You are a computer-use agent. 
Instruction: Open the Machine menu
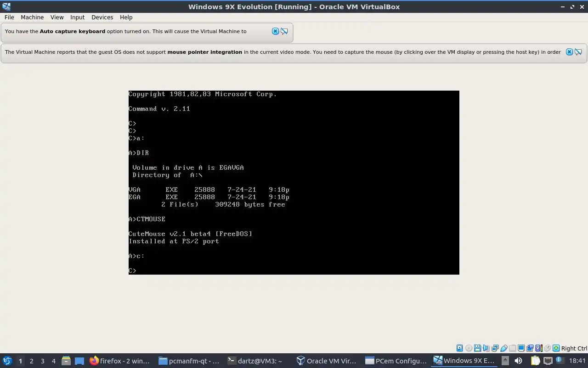[x=32, y=17]
